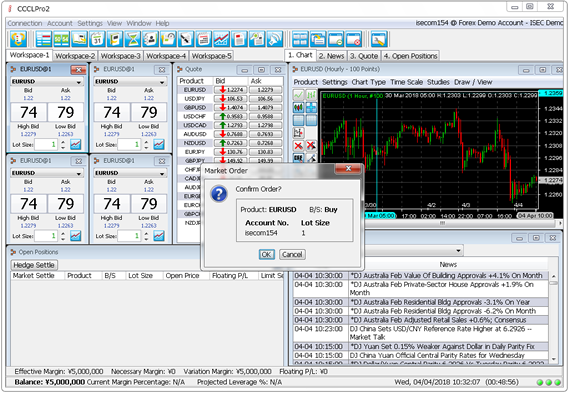Open the wrench settings toolbar icon
This screenshot has height=393, width=570.
point(379,39)
